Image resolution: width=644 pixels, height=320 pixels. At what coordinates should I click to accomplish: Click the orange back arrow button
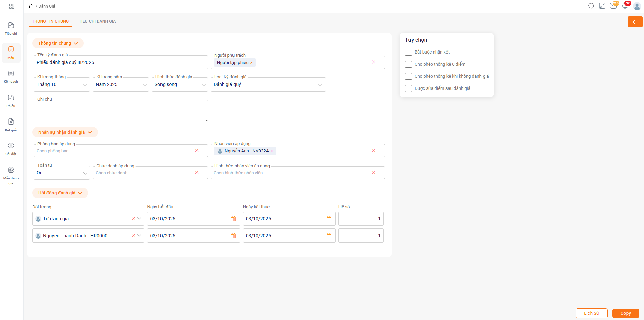click(635, 22)
